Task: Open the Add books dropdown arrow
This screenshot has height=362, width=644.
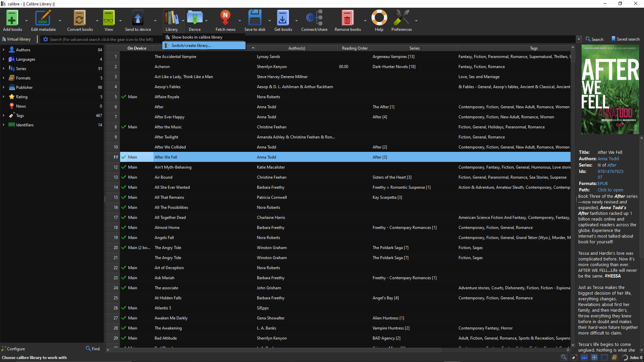Action: tap(26, 20)
